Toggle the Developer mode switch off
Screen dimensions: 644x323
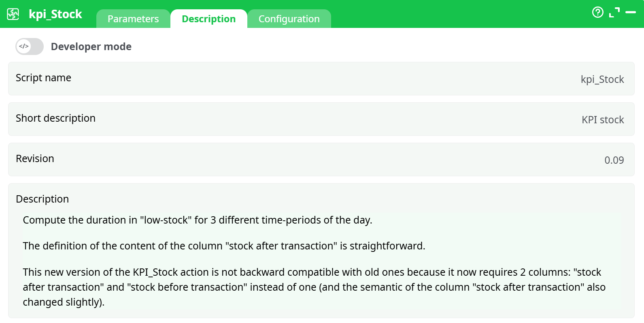click(x=29, y=46)
